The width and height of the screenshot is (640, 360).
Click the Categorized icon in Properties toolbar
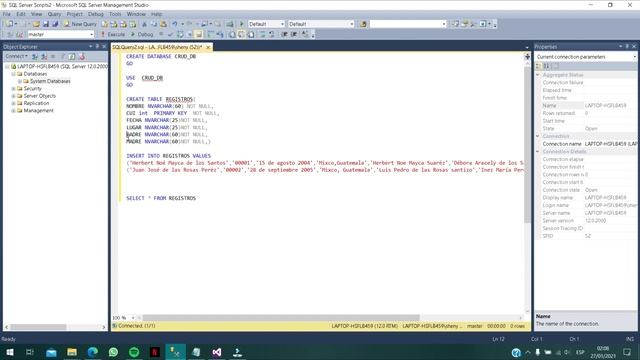539,66
